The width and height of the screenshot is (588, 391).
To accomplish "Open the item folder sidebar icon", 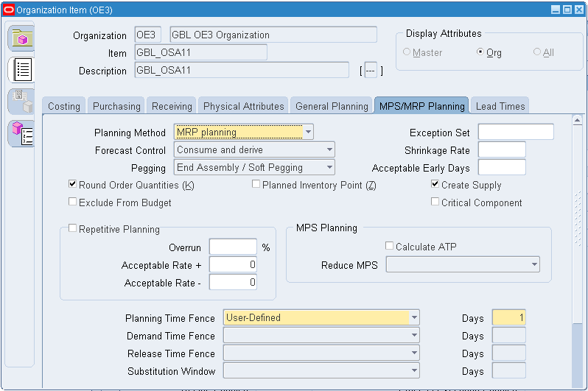I will point(22,38).
